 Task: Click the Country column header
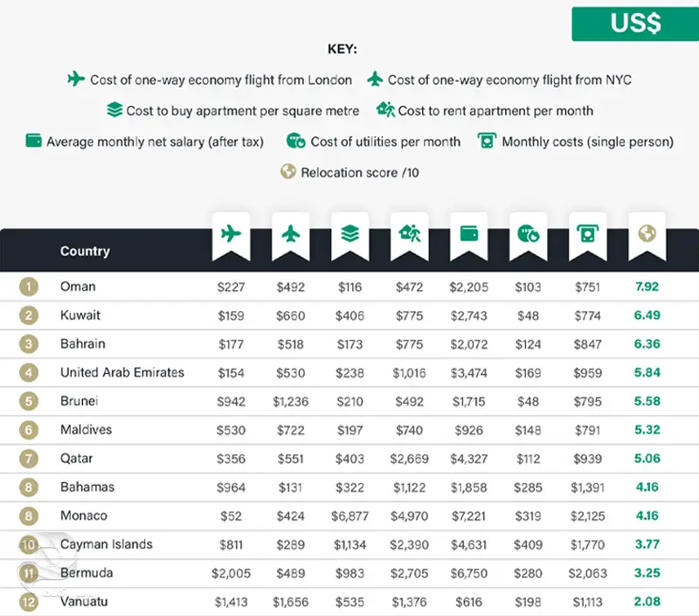pos(85,252)
